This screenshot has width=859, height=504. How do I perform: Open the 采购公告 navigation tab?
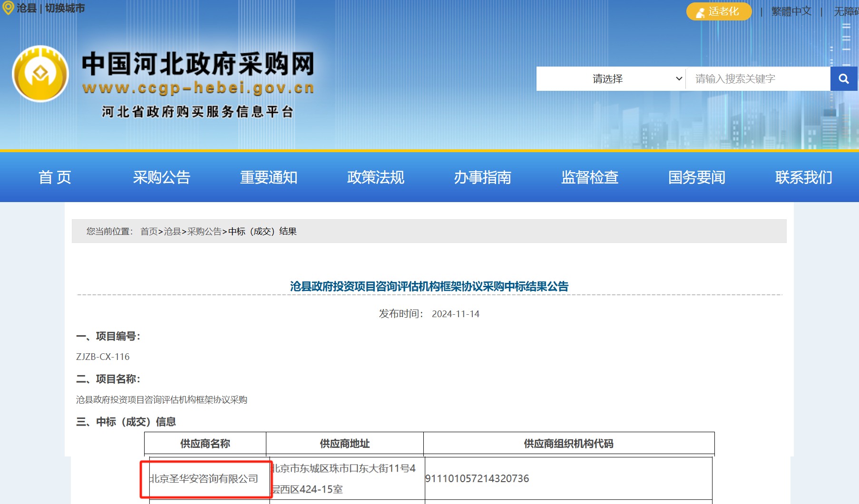(x=162, y=177)
